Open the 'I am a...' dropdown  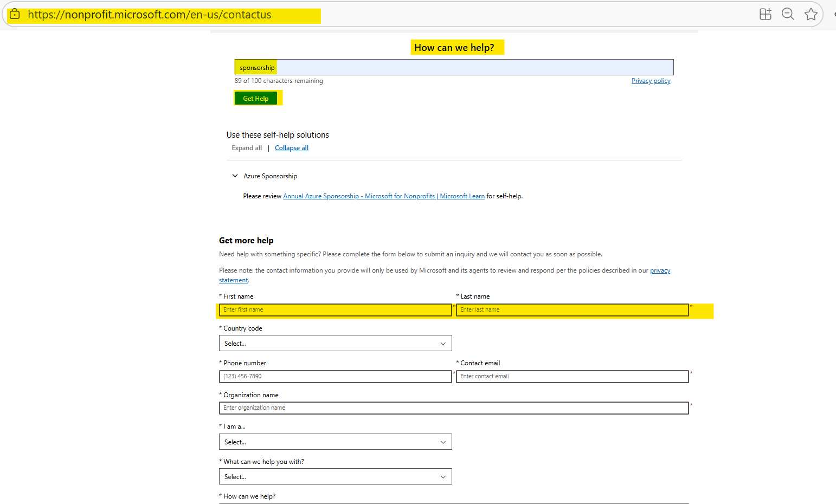(x=335, y=442)
